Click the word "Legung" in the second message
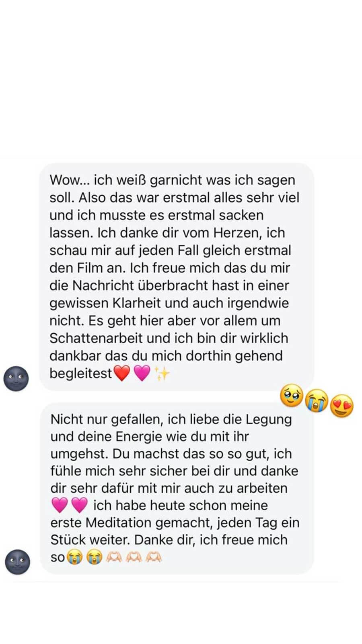 pyautogui.click(x=269, y=420)
